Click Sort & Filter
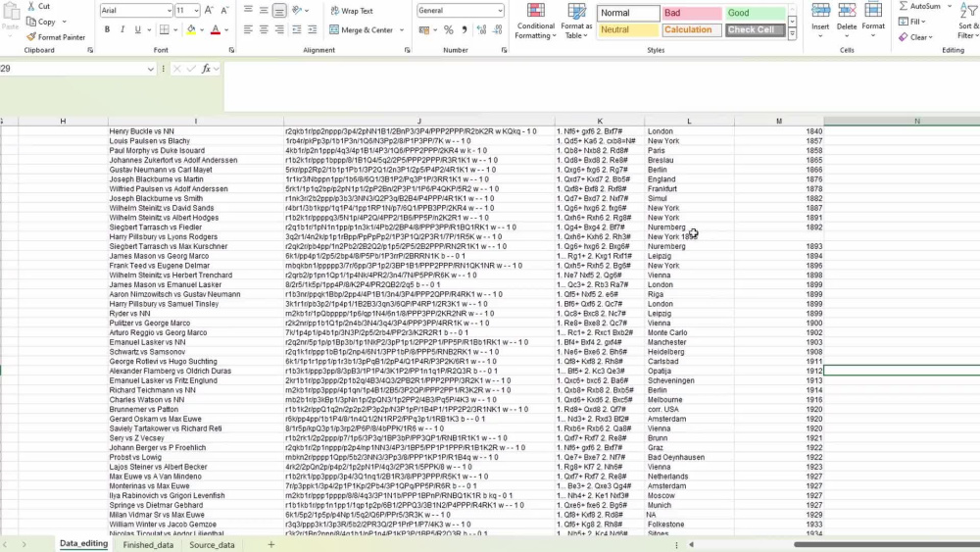Screen dimensions: 980x552 click(969, 22)
